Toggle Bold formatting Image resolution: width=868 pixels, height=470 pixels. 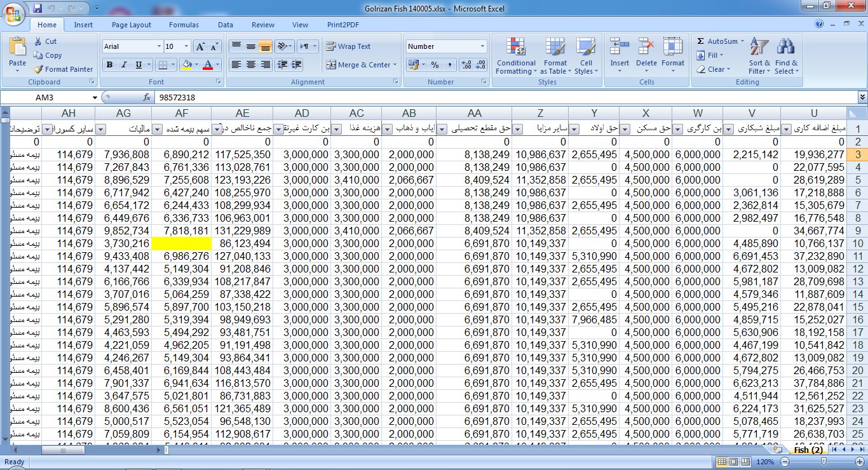(109, 65)
